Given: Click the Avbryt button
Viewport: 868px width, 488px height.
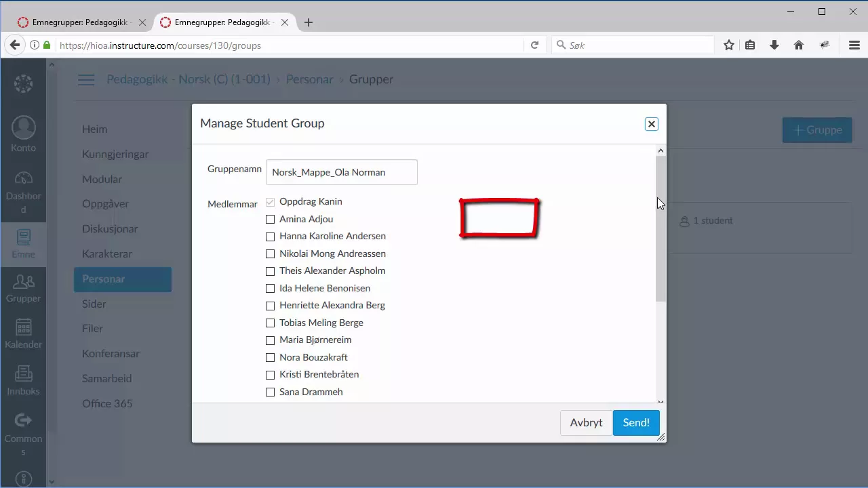Looking at the screenshot, I should (x=586, y=422).
